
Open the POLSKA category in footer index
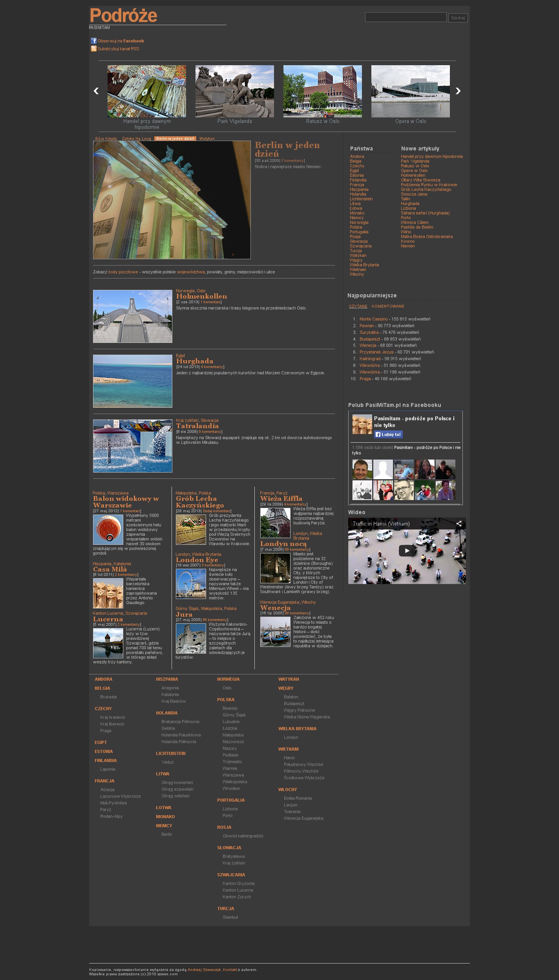click(226, 700)
